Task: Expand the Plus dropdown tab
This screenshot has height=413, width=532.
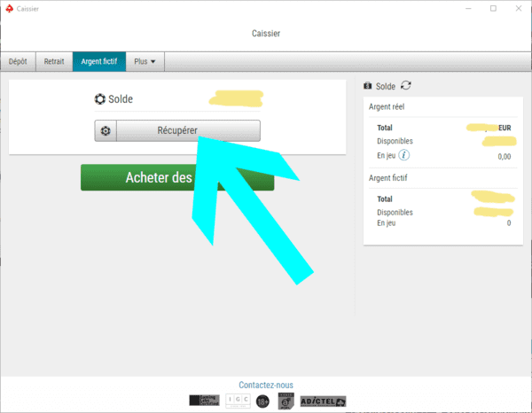Action: click(145, 61)
